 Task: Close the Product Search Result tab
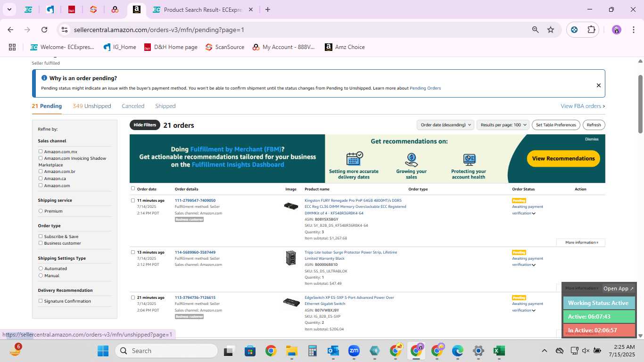click(x=251, y=9)
